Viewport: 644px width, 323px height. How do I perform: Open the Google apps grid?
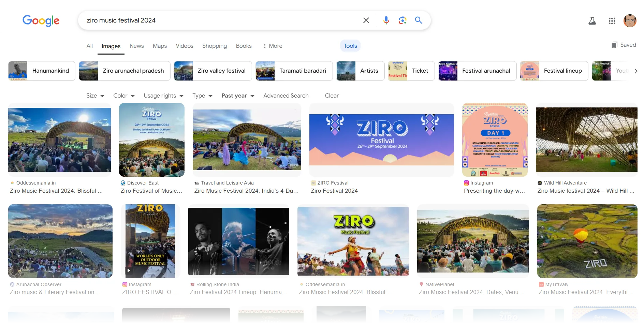[x=612, y=20]
